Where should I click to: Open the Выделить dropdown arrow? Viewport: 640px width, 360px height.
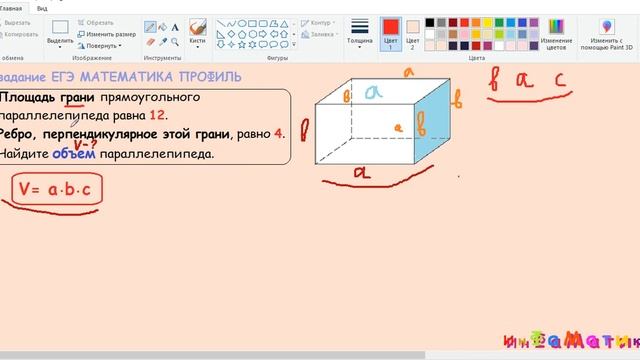[60, 47]
